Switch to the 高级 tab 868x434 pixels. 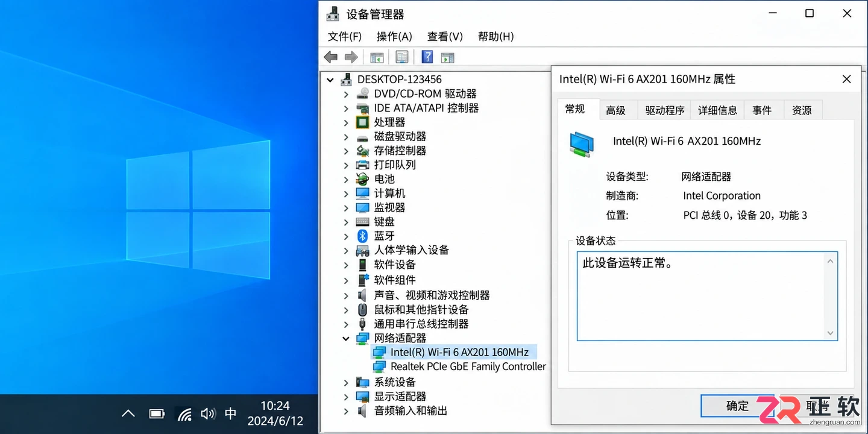click(x=616, y=110)
